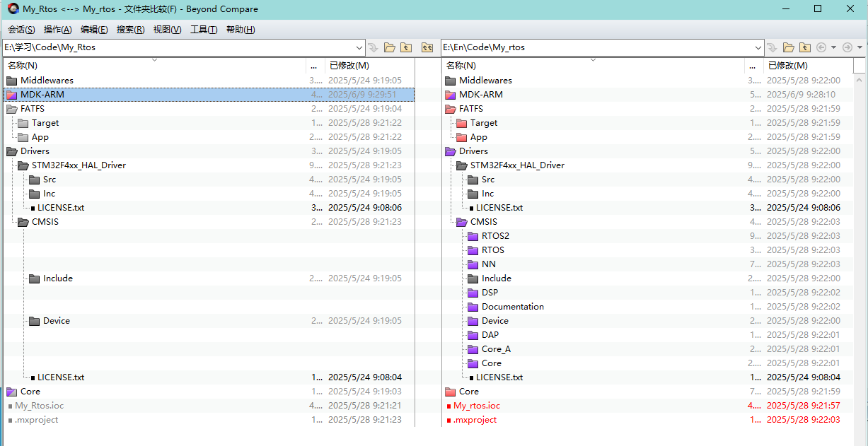Viewport: 868px width, 446px height.
Task: Click the forward navigation arrow on right toolbar
Action: (847, 47)
